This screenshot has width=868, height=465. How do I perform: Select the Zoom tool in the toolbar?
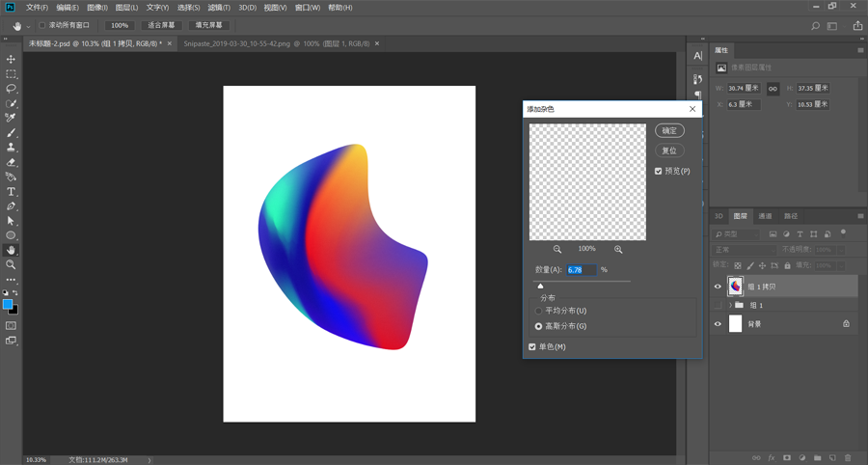coord(12,264)
